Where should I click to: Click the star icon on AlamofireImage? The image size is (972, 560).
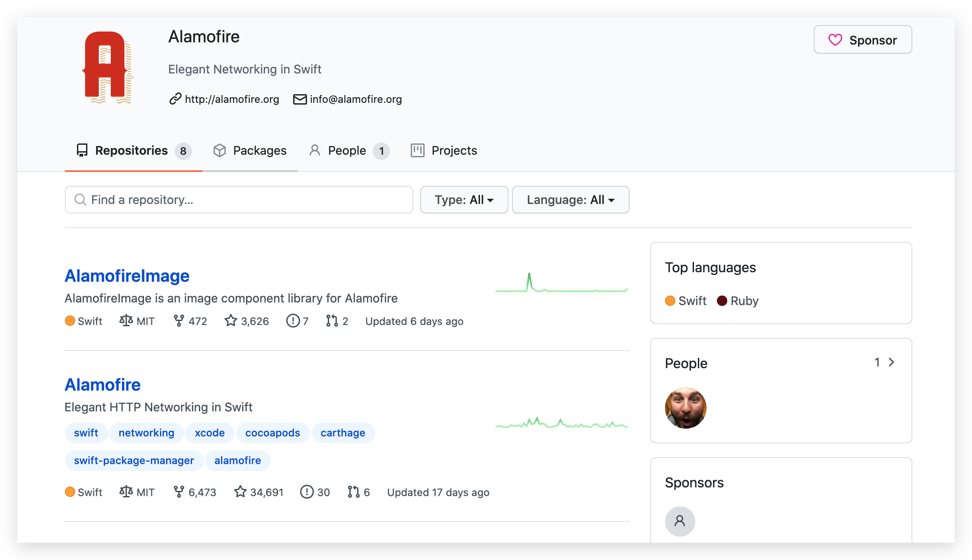tap(231, 321)
